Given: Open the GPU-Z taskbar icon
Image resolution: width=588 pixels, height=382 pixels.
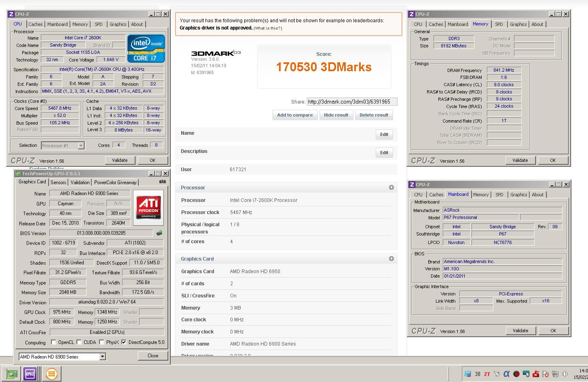Looking at the screenshot, I should click(x=12, y=374).
